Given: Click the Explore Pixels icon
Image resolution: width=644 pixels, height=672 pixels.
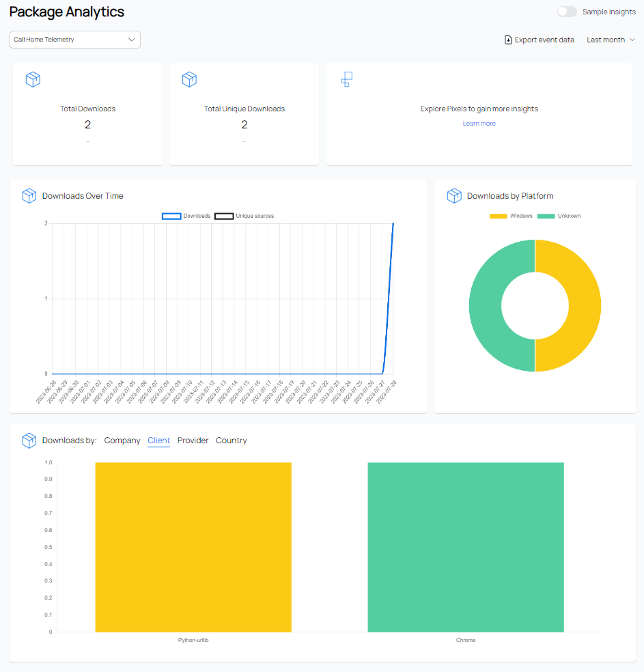Looking at the screenshot, I should [x=346, y=79].
